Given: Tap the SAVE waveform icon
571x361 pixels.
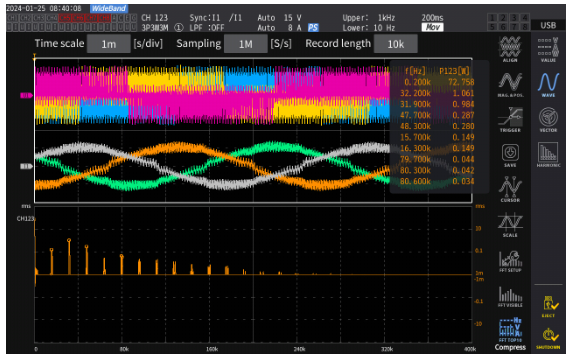Looking at the screenshot, I should [x=510, y=155].
